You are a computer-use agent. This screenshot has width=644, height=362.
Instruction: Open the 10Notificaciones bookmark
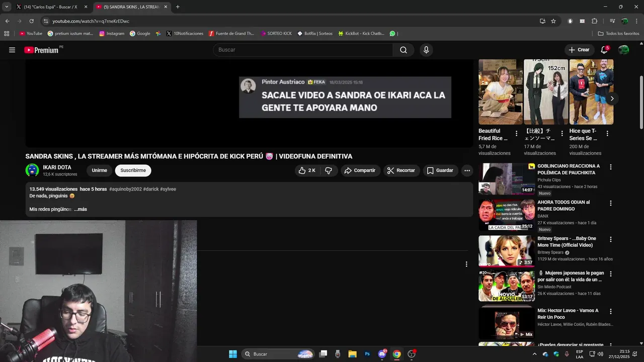pyautogui.click(x=185, y=34)
